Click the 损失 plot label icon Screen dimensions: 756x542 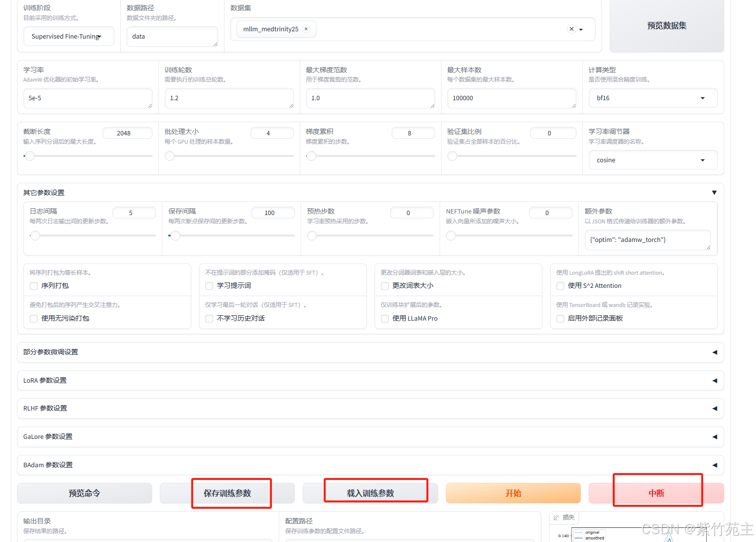pyautogui.click(x=556, y=518)
